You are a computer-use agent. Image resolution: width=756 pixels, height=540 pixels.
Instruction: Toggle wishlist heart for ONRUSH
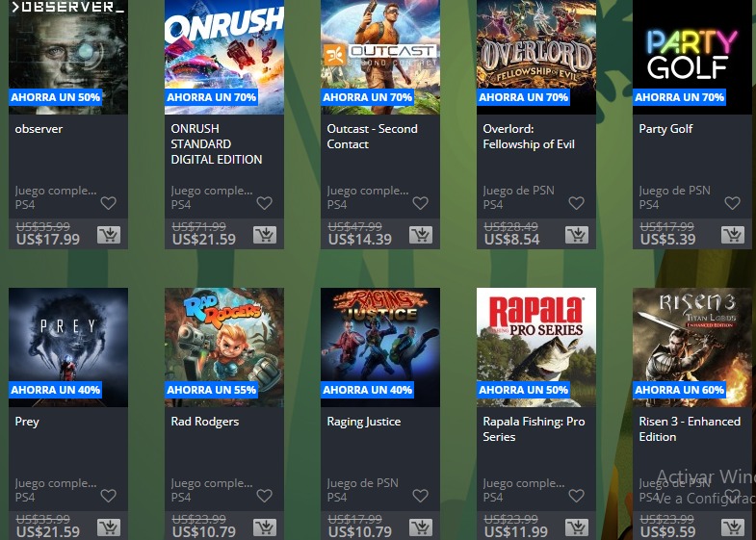pos(264,203)
